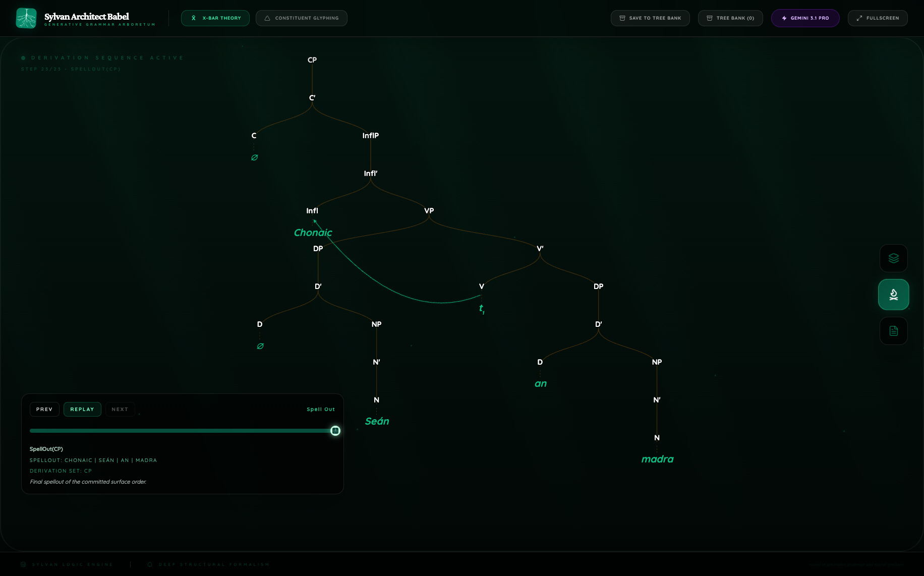The width and height of the screenshot is (924, 576).
Task: Open the document notes icon button
Action: point(893,331)
